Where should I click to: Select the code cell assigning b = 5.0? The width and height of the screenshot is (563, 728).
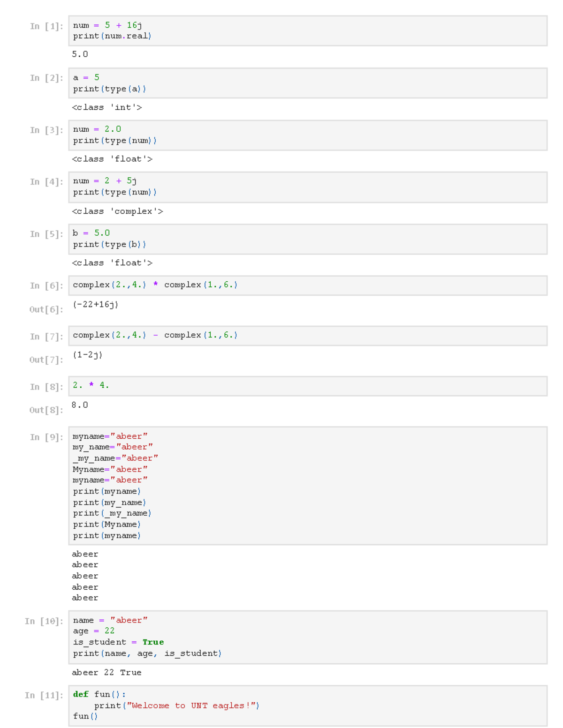307,239
